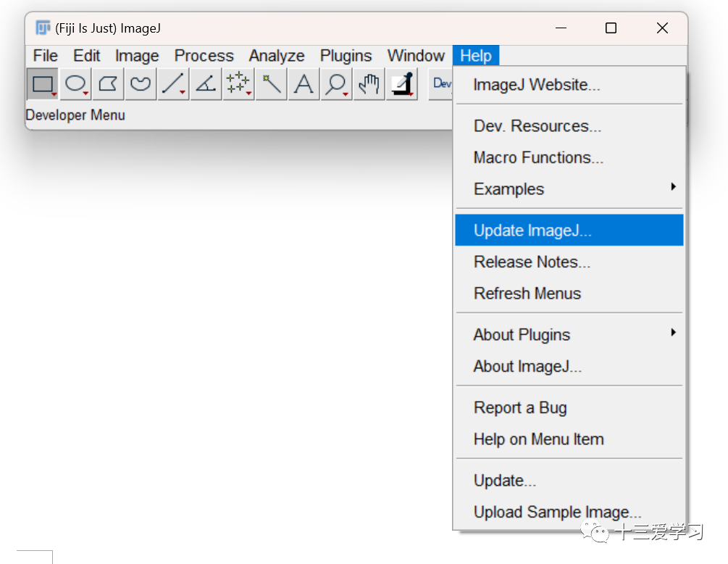Choose Update ImageJ... from Help menu
The image size is (728, 564).
coord(532,231)
